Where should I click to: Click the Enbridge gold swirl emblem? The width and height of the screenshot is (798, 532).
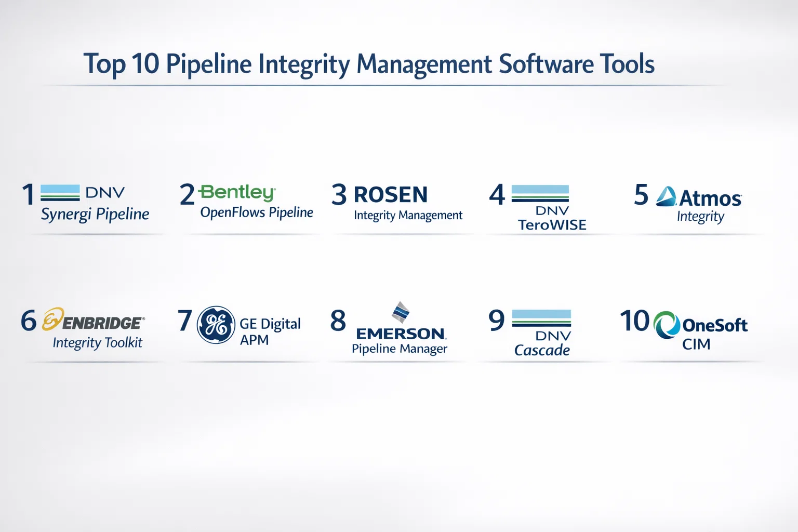(53, 319)
